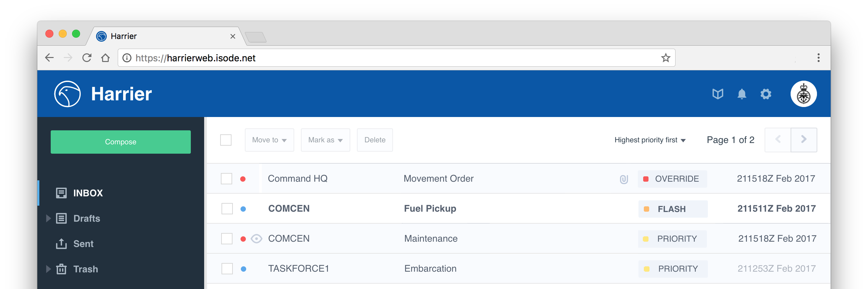Open notifications bell icon
This screenshot has width=868, height=289.
[742, 94]
